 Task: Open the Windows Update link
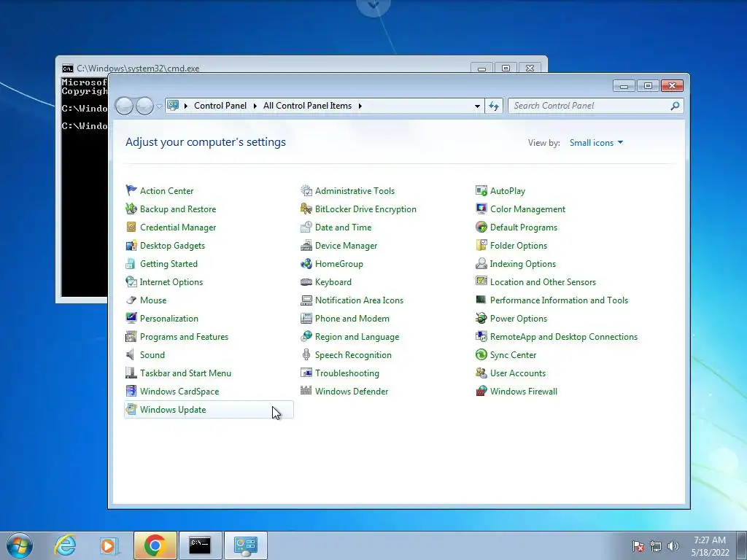[173, 410]
